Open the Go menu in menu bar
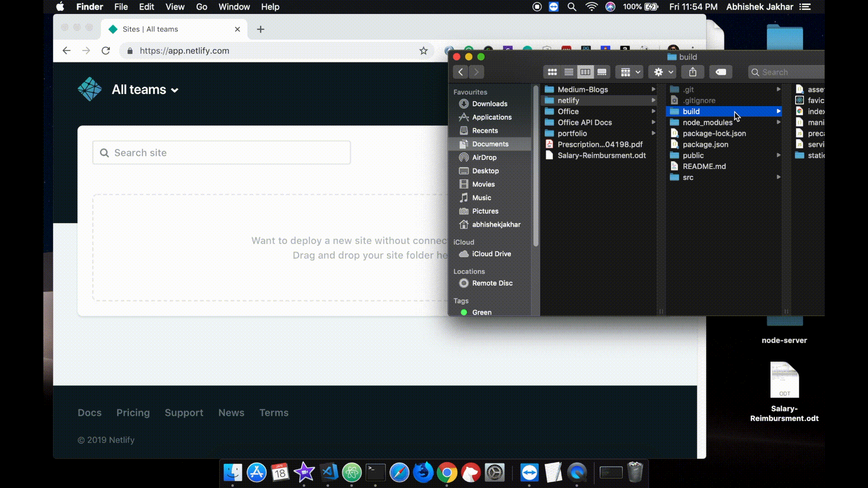This screenshot has height=488, width=868. (202, 7)
